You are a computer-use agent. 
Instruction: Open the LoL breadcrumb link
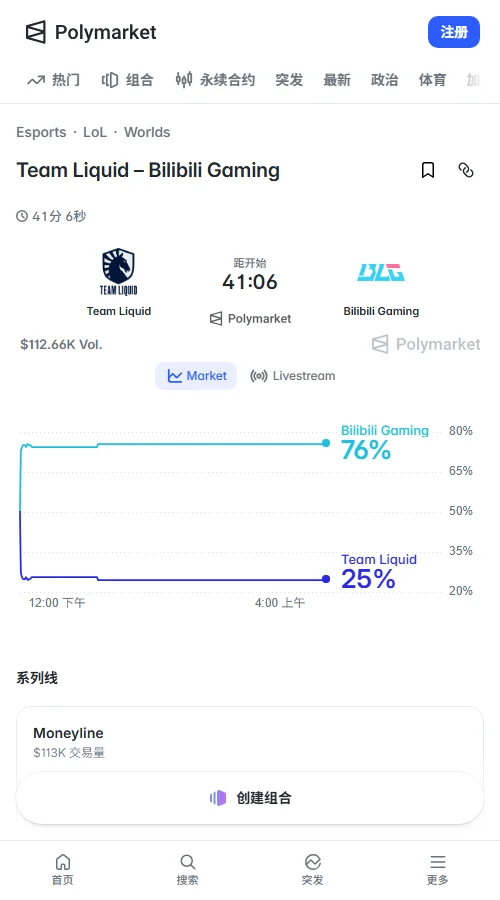[95, 132]
